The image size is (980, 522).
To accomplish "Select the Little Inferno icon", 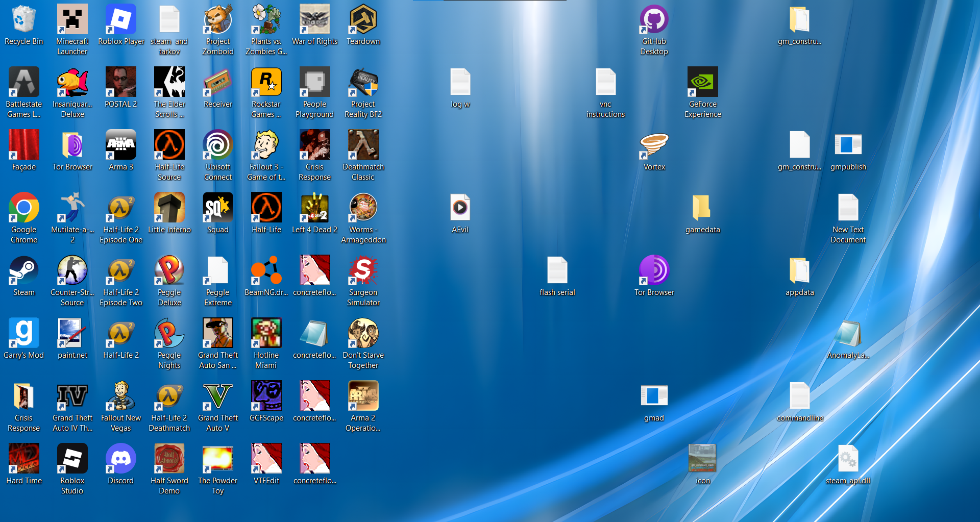I will [x=169, y=207].
